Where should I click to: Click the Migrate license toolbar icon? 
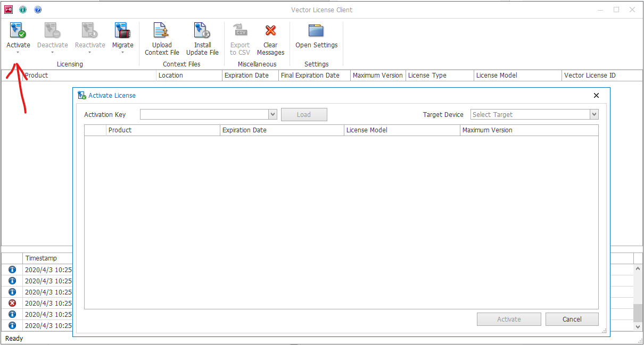click(122, 31)
